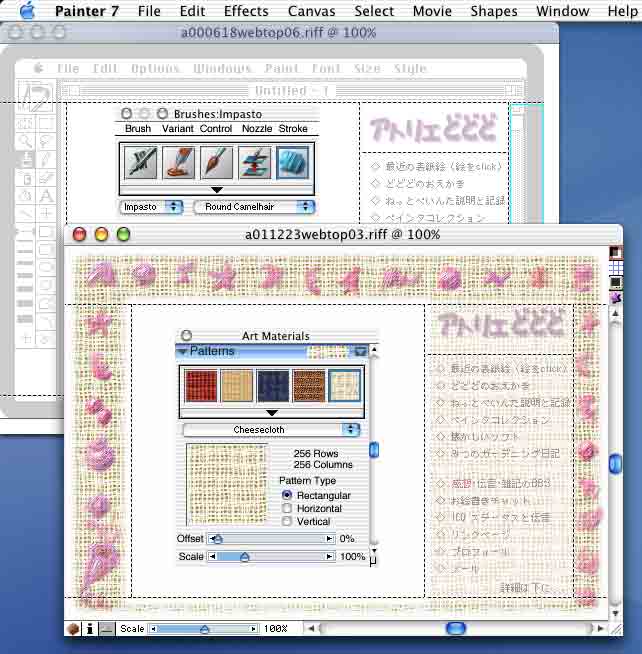
Task: Click the Stroke label in Brushes palette
Action: click(x=293, y=129)
